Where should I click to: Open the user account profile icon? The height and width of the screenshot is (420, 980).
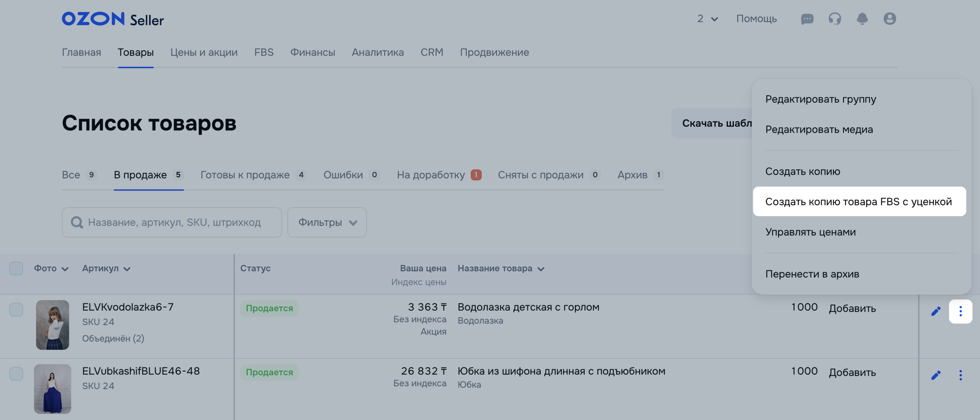point(890,19)
